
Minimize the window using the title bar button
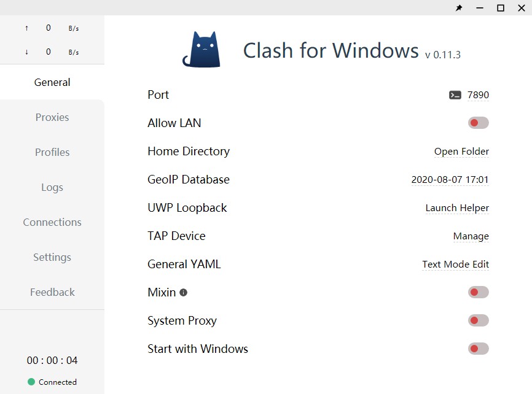tap(479, 8)
